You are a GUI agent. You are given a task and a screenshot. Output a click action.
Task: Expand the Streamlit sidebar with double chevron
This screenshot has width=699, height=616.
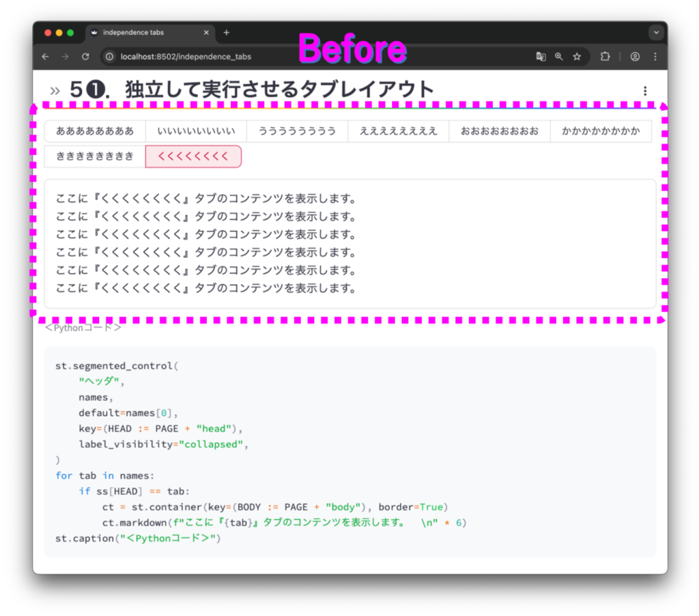pos(55,91)
